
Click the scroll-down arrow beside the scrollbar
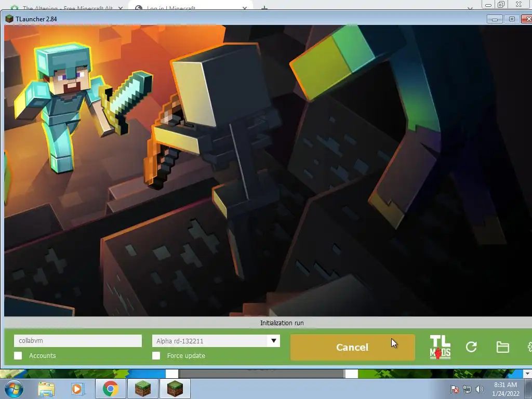click(527, 374)
